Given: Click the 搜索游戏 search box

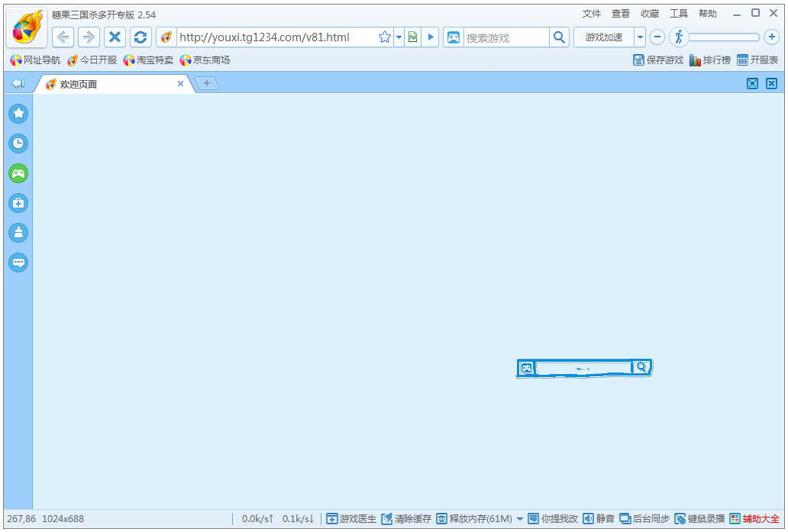Looking at the screenshot, I should 506,37.
